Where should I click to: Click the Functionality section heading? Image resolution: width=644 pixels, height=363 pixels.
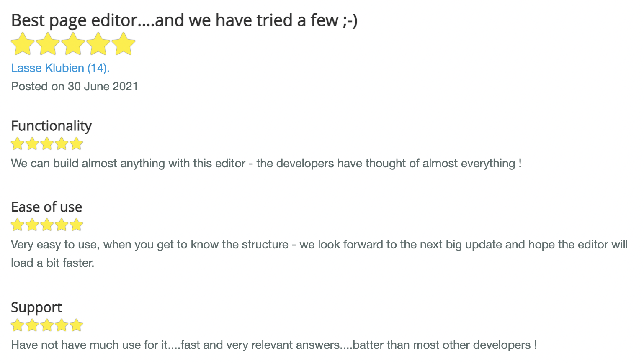pyautogui.click(x=52, y=126)
